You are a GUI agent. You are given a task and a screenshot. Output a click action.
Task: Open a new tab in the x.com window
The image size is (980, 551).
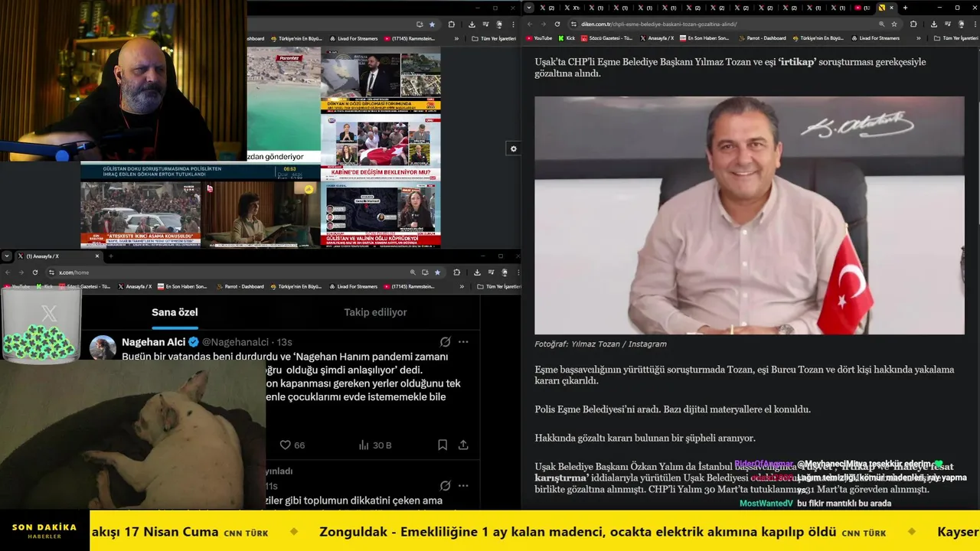[111, 256]
